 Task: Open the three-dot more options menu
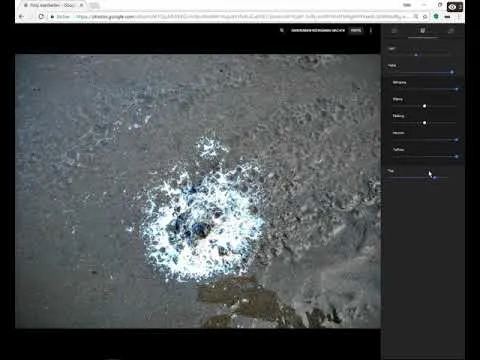pyautogui.click(x=371, y=30)
